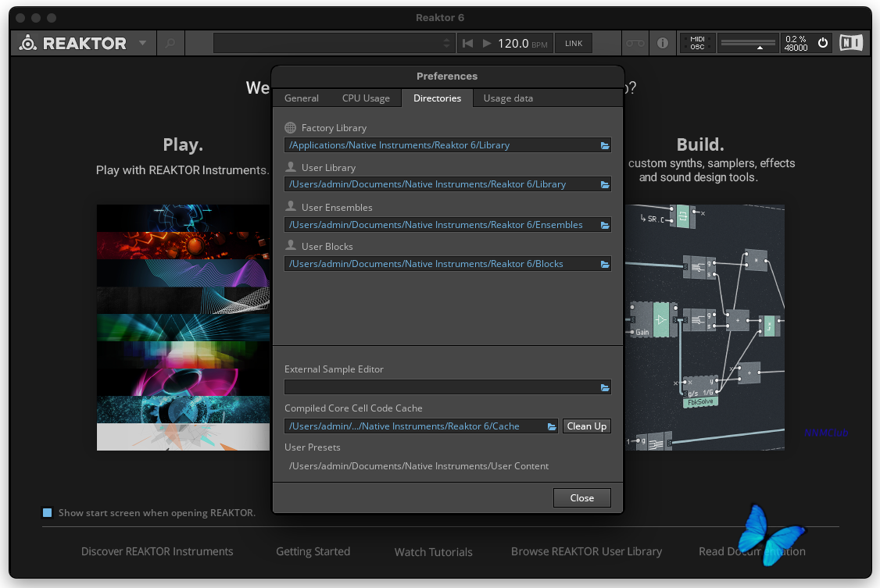Expand the REAKTOR menu dropdown arrow
Screen dimensions: 880x588
click(x=142, y=43)
